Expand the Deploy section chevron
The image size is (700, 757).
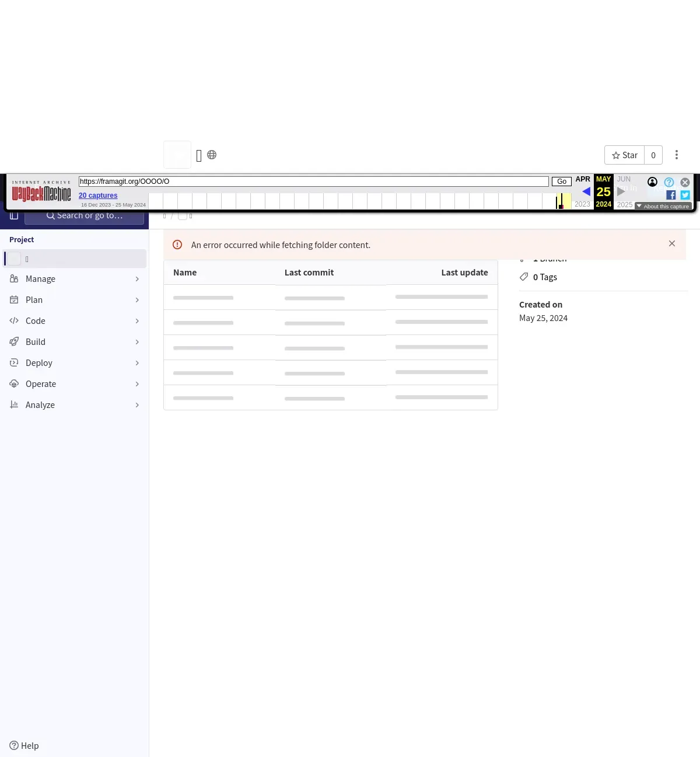coord(137,363)
